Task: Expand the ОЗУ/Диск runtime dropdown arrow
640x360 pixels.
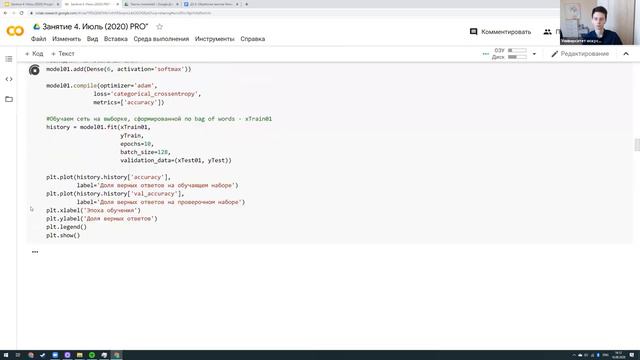Action: [x=534, y=54]
